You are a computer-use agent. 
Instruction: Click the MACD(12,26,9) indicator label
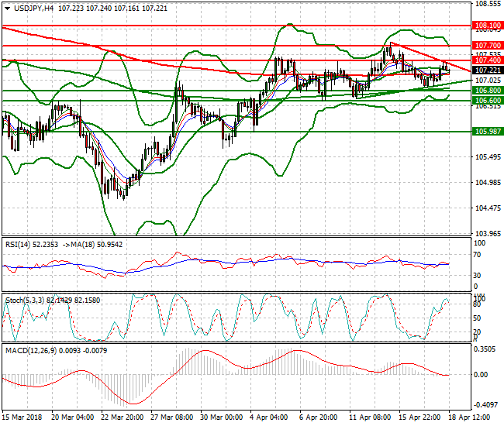57,351
